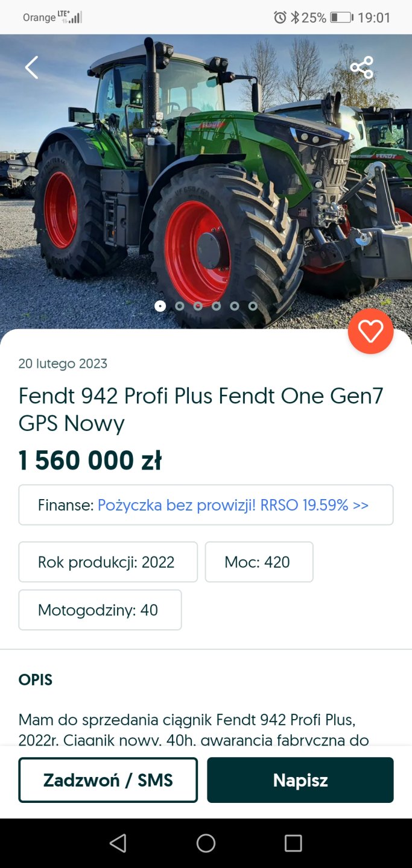Tap the Moc: 420 chip
This screenshot has width=412, height=868.
point(259,562)
